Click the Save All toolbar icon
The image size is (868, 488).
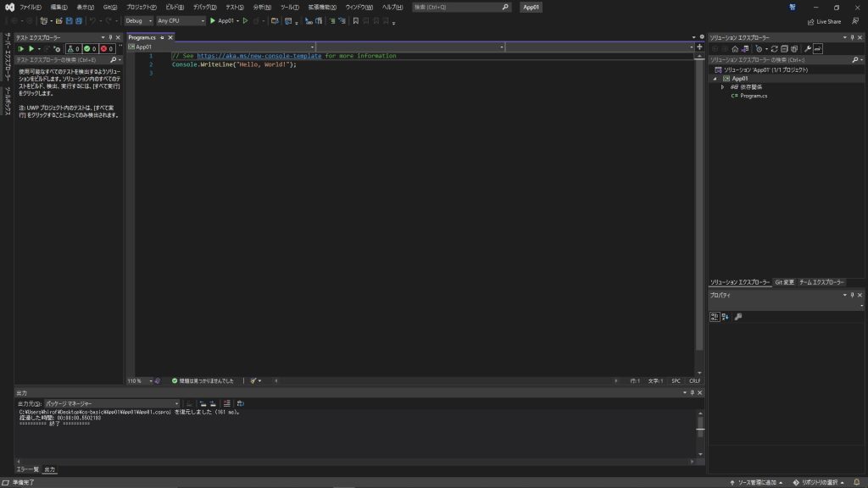(80, 20)
